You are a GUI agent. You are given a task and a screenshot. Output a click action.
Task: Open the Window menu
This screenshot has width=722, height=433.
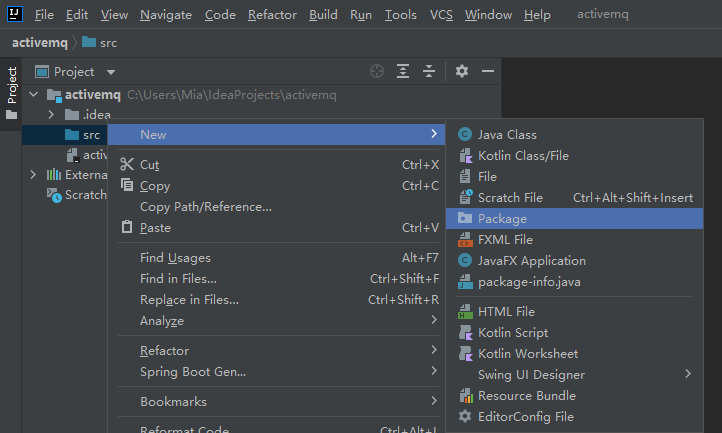[x=488, y=15]
